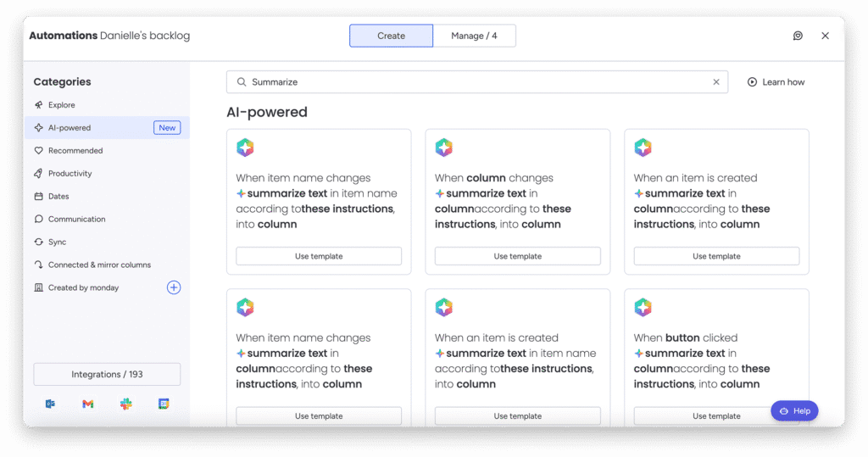
Task: Open the Outlook integration icon
Action: click(50, 404)
